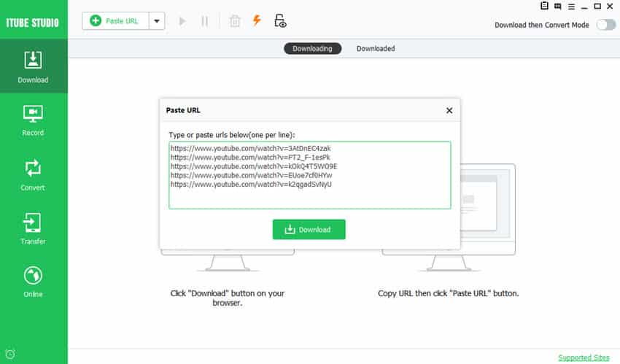Expand the Paste URL dropdown arrow
The height and width of the screenshot is (364, 620).
[157, 21]
